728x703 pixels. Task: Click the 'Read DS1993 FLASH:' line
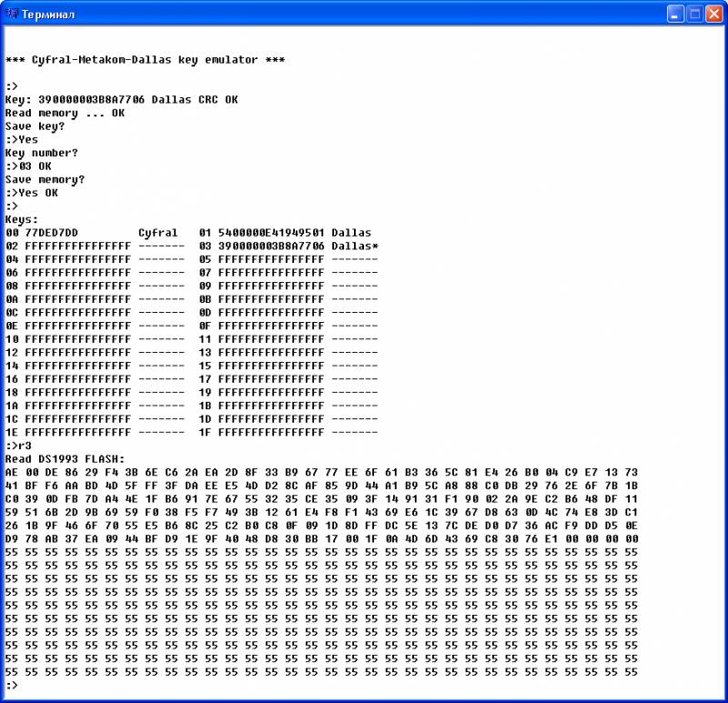65,459
